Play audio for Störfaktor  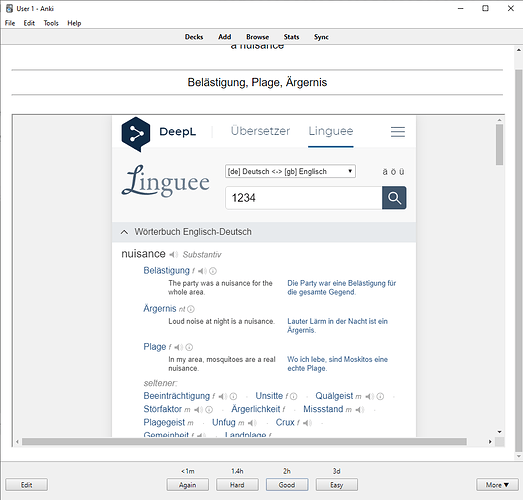click(198, 410)
